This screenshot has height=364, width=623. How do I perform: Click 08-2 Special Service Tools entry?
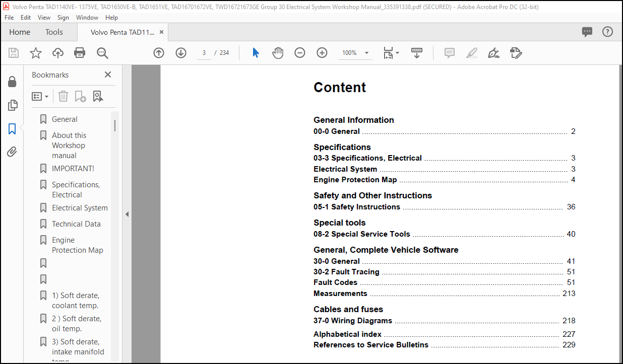coord(444,234)
